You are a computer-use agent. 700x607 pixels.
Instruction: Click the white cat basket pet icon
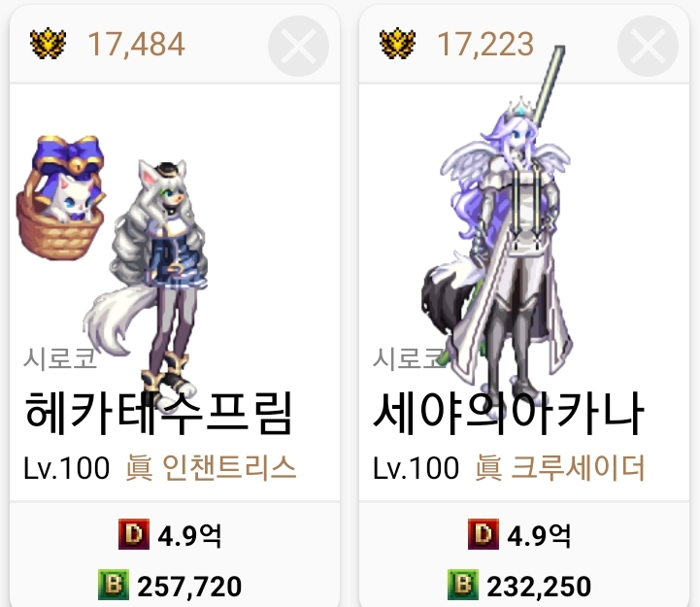[x=61, y=197]
